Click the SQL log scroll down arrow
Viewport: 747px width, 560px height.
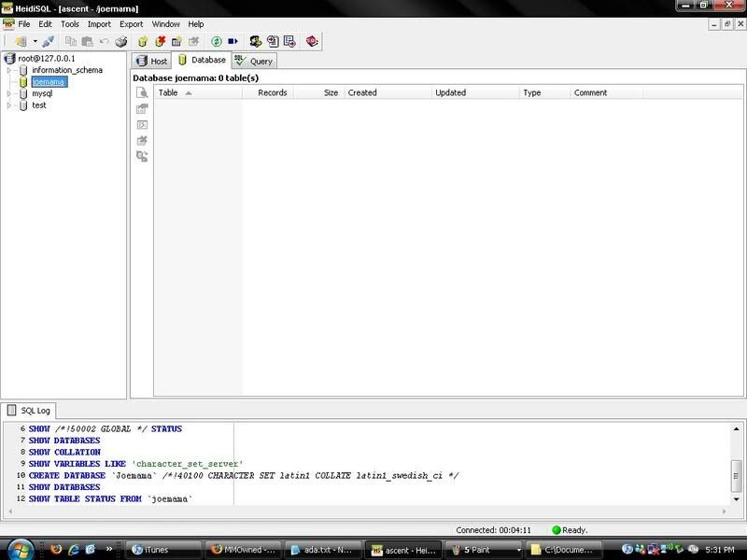pos(736,499)
